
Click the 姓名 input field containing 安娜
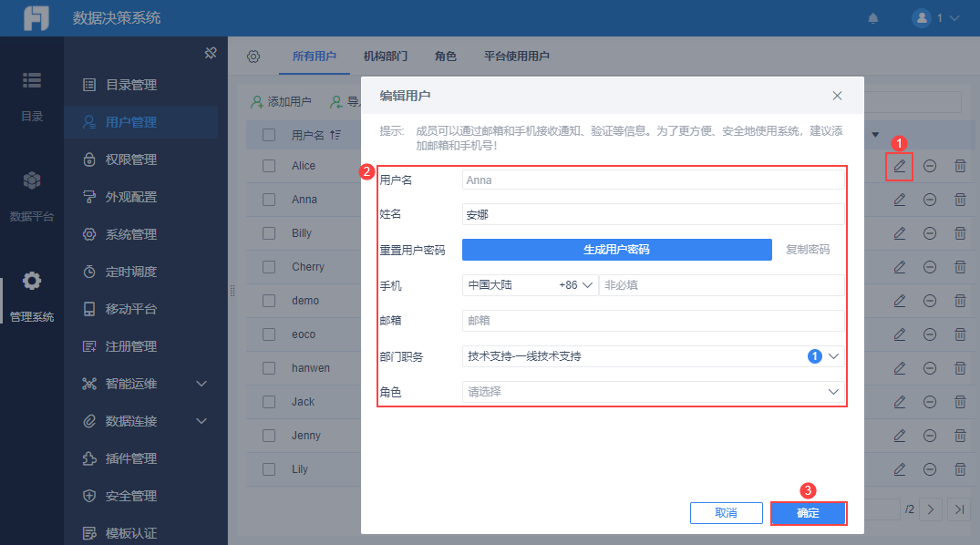click(653, 214)
